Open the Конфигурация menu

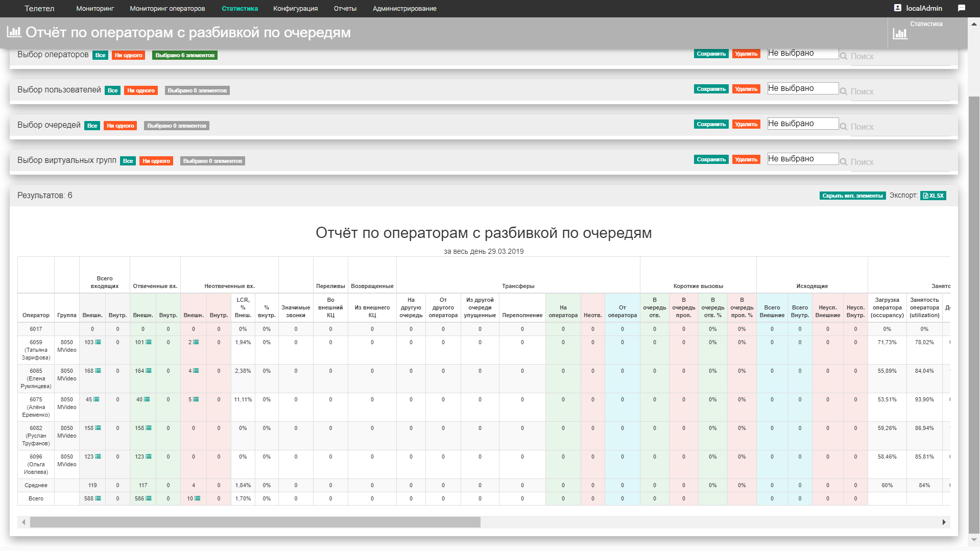tap(295, 9)
